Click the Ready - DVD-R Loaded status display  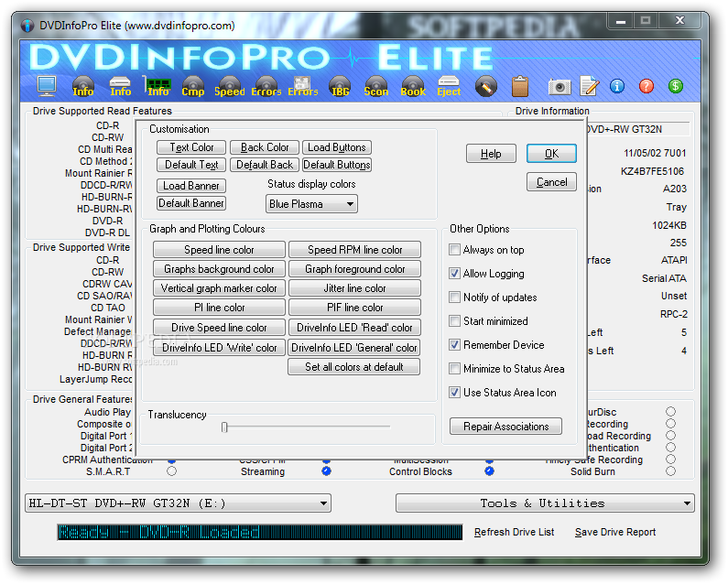(x=259, y=533)
